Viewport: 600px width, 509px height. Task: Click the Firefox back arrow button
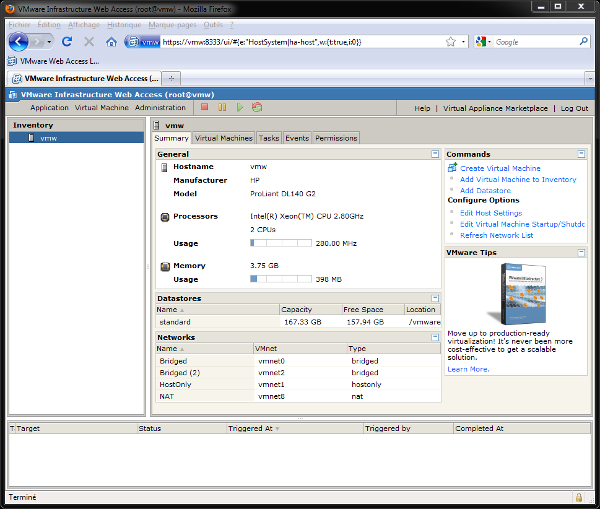(x=18, y=41)
